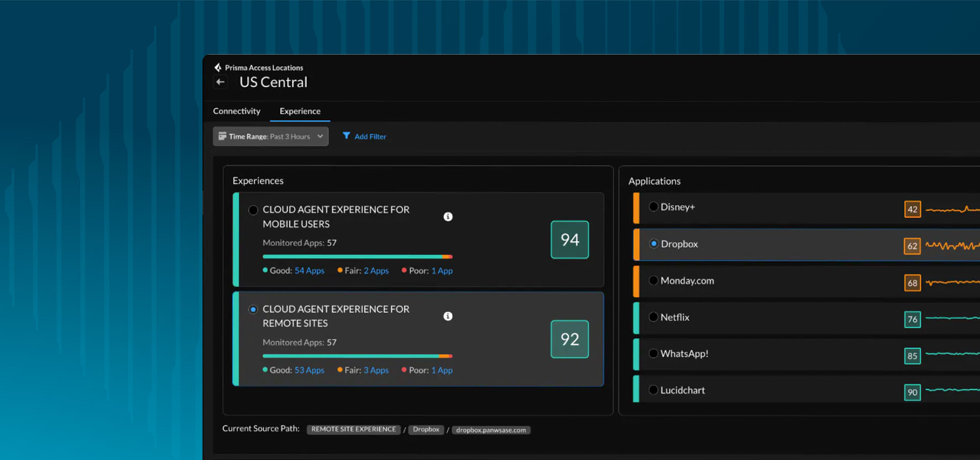Click the 92 score badge for Remote Sites

[570, 339]
